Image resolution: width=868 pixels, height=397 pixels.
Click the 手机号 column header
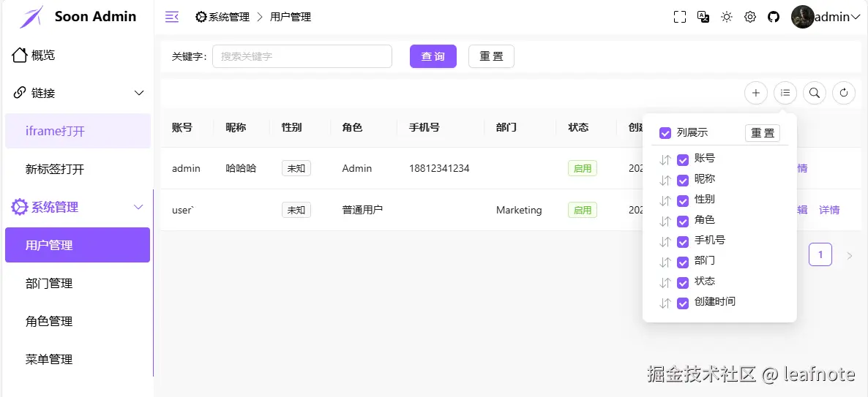(424, 128)
